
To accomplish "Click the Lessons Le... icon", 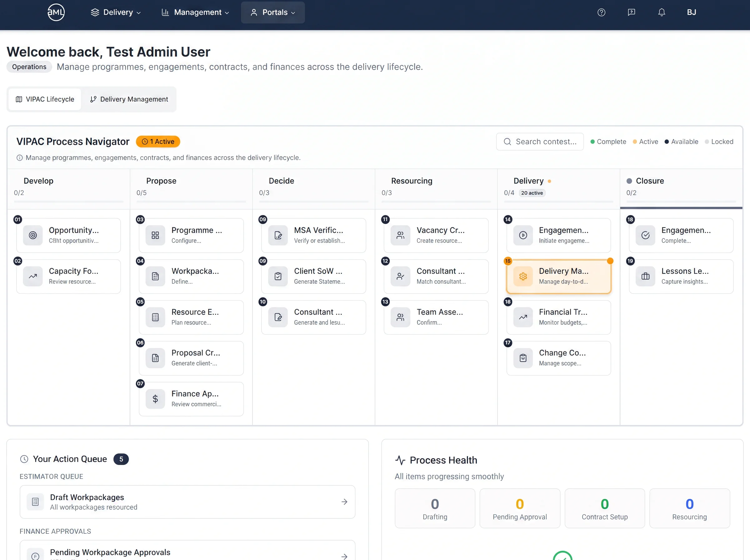I will pos(645,276).
